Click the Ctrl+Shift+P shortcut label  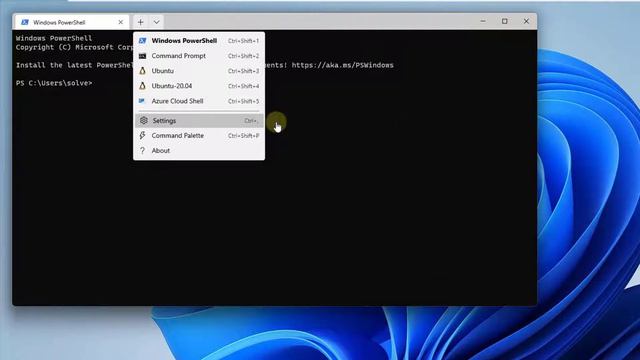[244, 136]
